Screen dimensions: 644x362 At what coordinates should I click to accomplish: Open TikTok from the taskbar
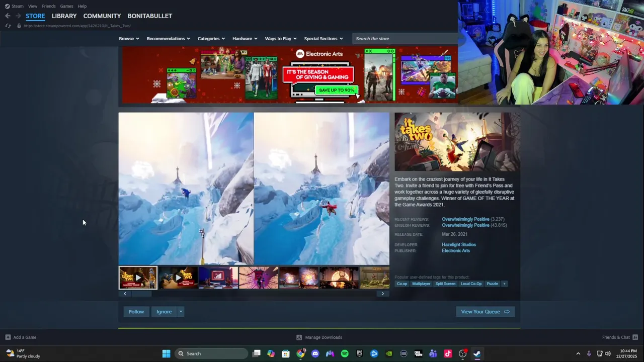tap(448, 353)
